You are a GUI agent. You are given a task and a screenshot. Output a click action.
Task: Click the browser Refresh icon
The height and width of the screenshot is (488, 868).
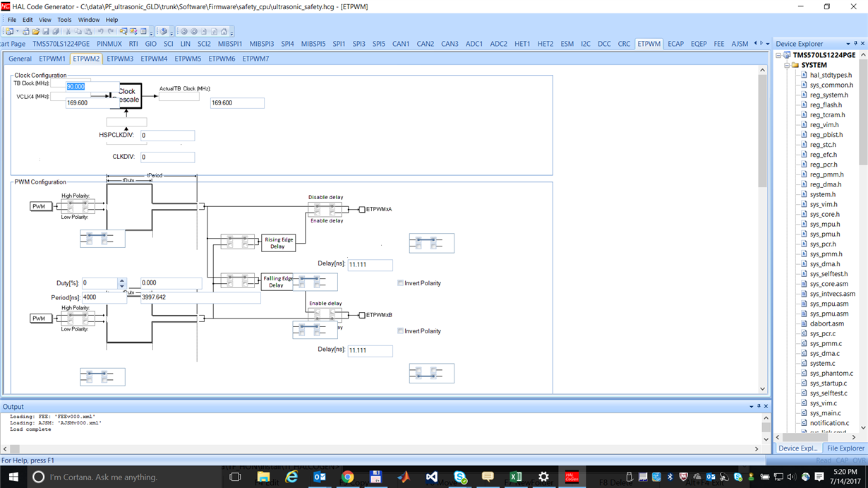pos(214,31)
